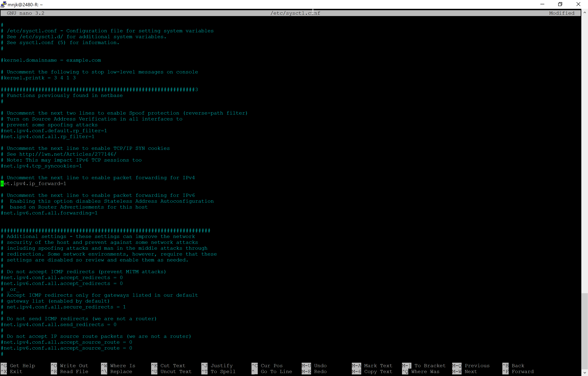Click the #kernel.printk = 3 4 1 3 line
588x376 pixels.
pyautogui.click(x=38, y=78)
